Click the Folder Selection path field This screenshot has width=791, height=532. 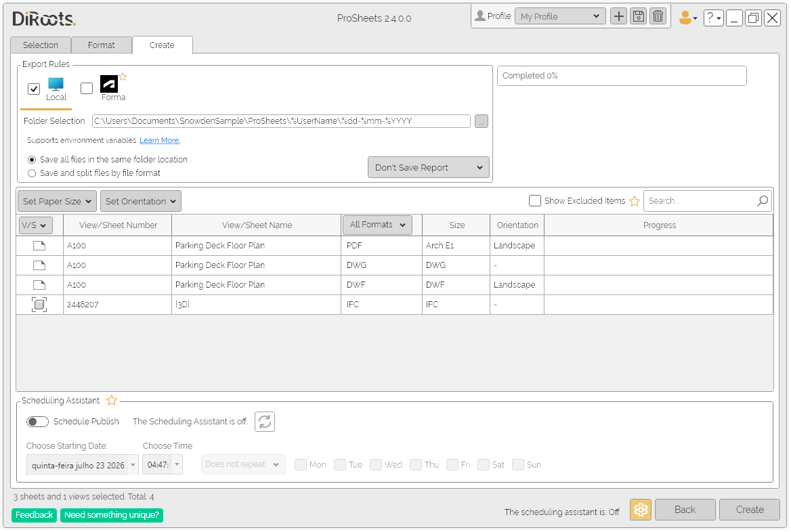tap(281, 122)
